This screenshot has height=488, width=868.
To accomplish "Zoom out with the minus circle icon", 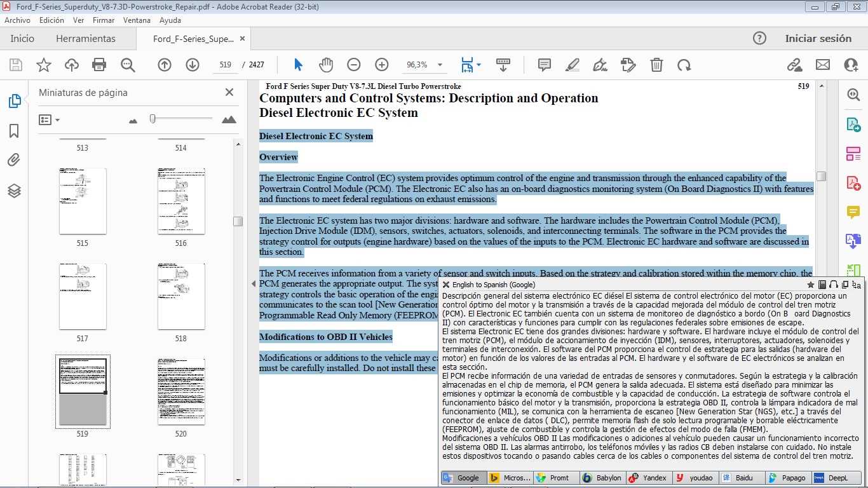I will [354, 65].
